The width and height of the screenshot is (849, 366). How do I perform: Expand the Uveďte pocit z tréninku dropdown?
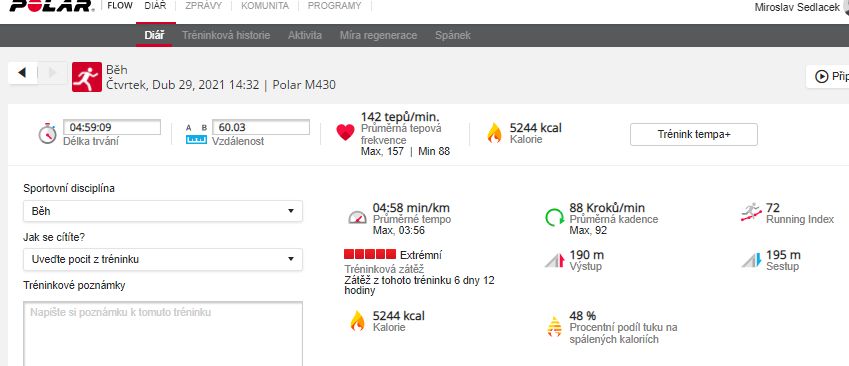[x=163, y=259]
